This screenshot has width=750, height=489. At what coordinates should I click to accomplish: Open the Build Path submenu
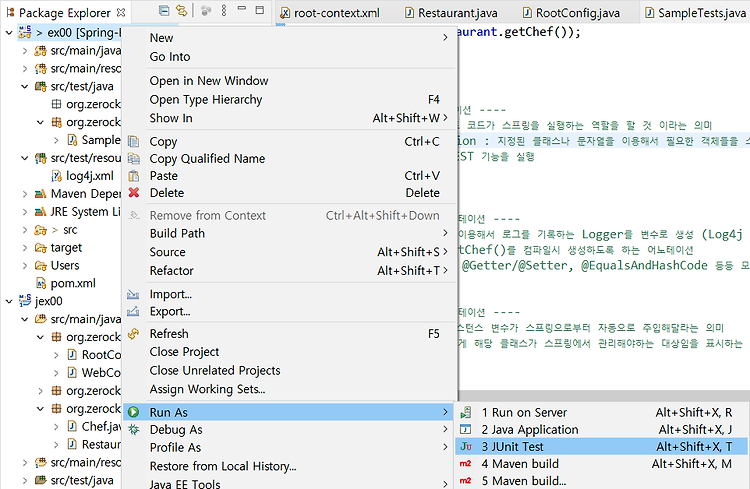pos(290,233)
